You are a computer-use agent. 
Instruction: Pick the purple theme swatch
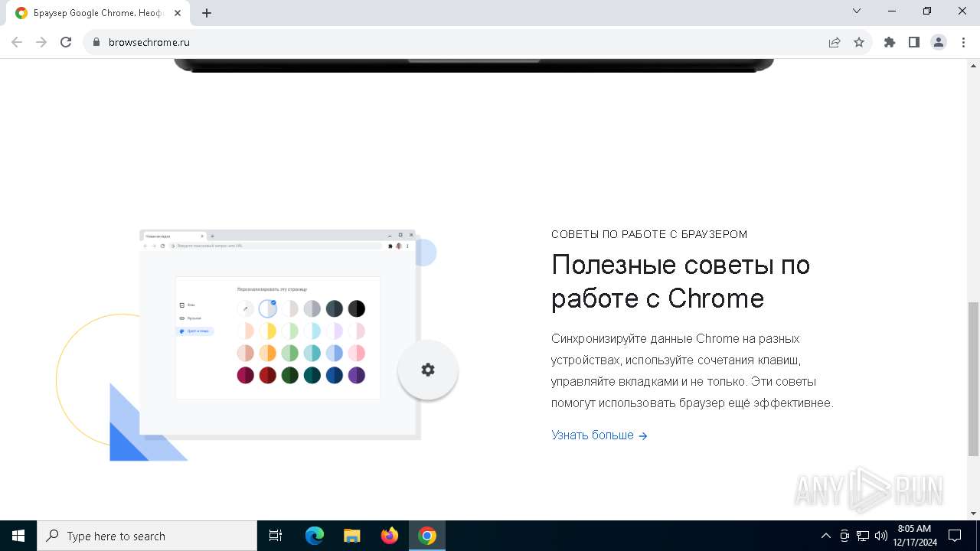pyautogui.click(x=357, y=375)
